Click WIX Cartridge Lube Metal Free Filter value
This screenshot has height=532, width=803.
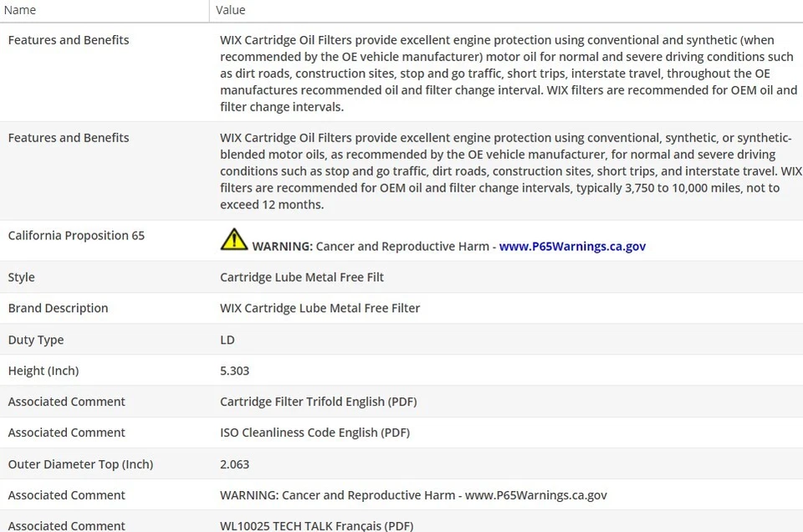320,309
